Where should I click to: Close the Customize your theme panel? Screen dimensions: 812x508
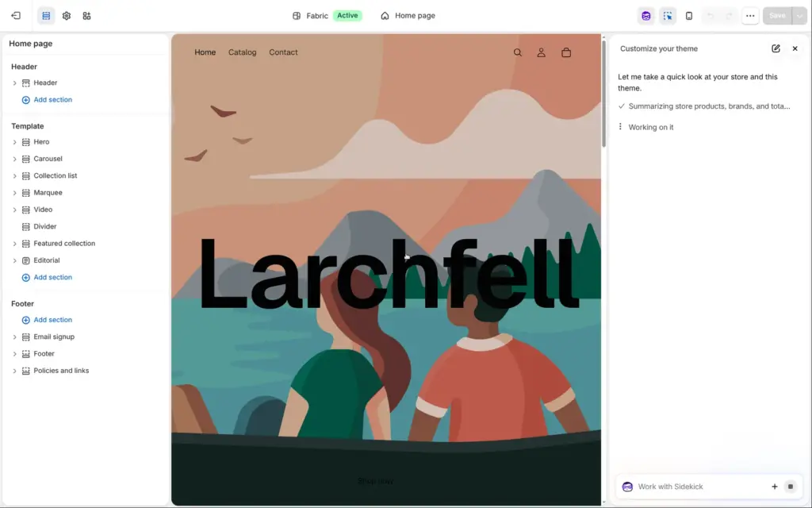tap(795, 48)
